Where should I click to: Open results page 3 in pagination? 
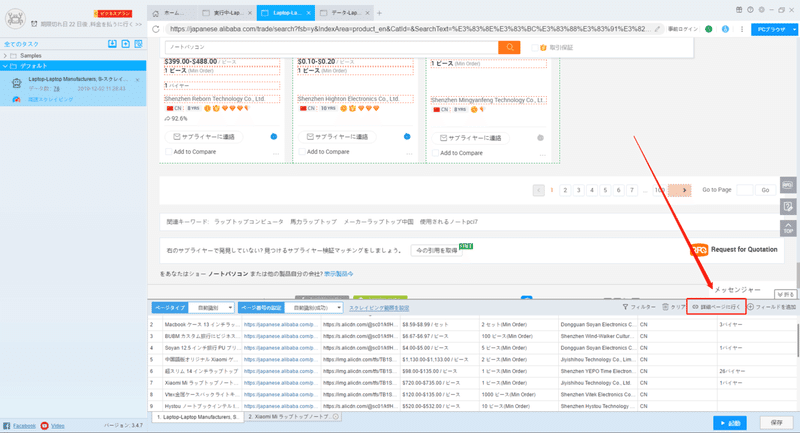579,190
